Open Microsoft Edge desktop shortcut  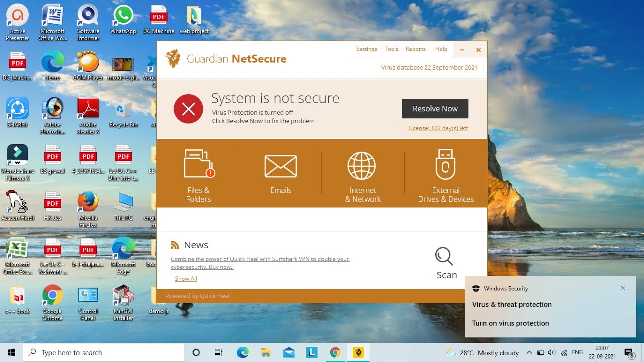coord(123,256)
